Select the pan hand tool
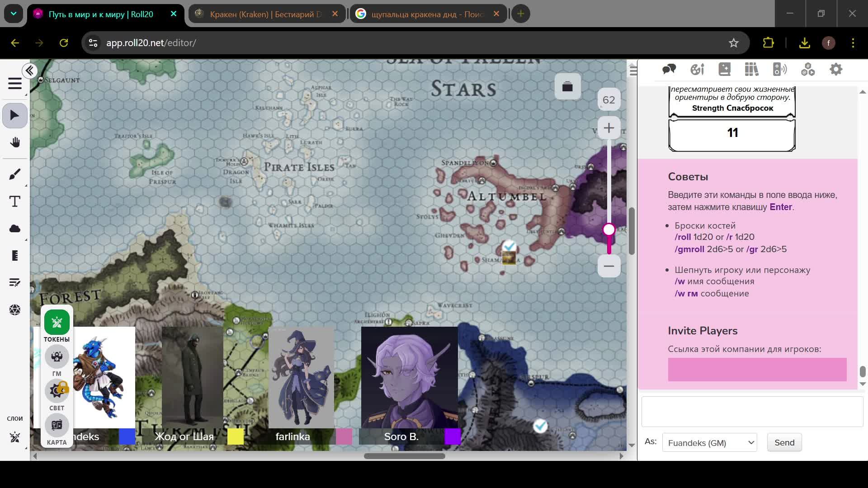The image size is (868, 488). click(x=15, y=143)
